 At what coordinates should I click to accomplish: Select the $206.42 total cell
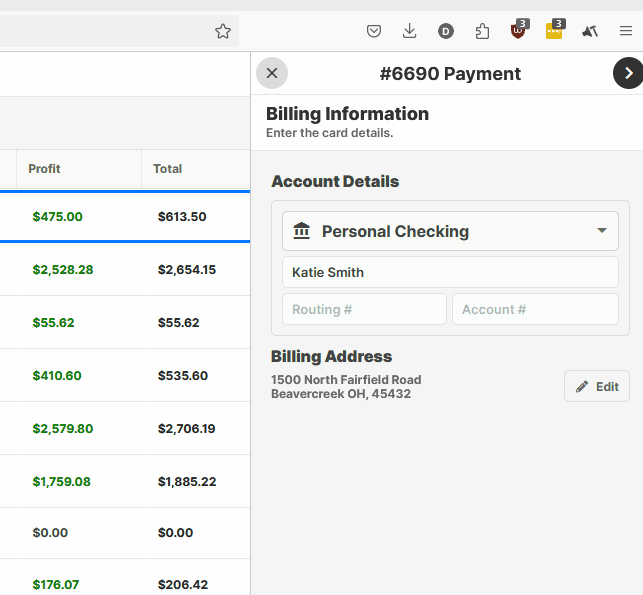point(183,584)
